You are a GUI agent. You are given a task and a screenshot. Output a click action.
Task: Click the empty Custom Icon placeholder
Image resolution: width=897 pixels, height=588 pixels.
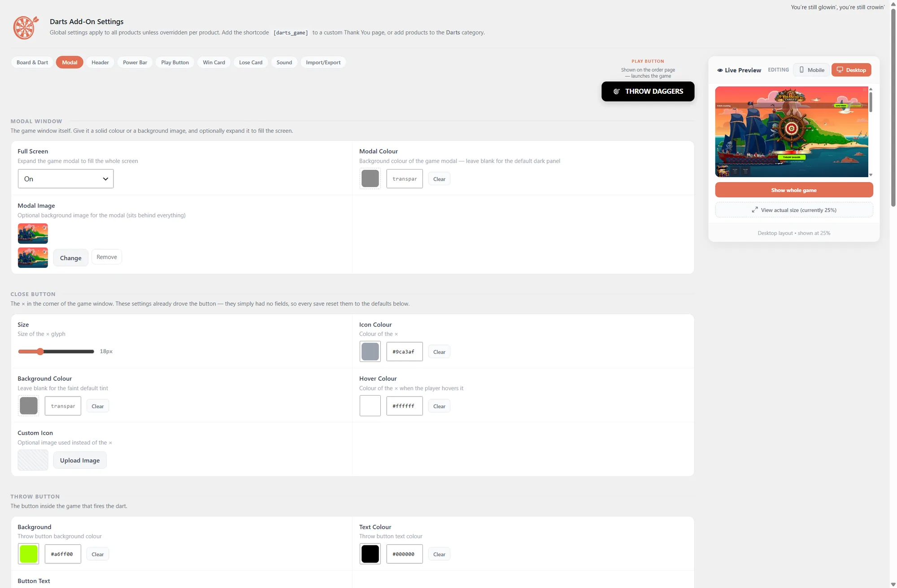tap(33, 460)
